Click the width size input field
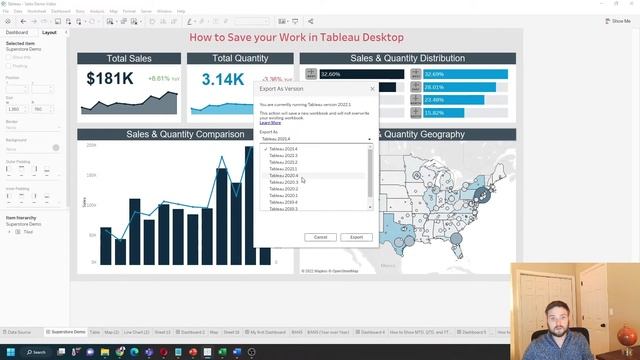640x360 pixels. 16,109
